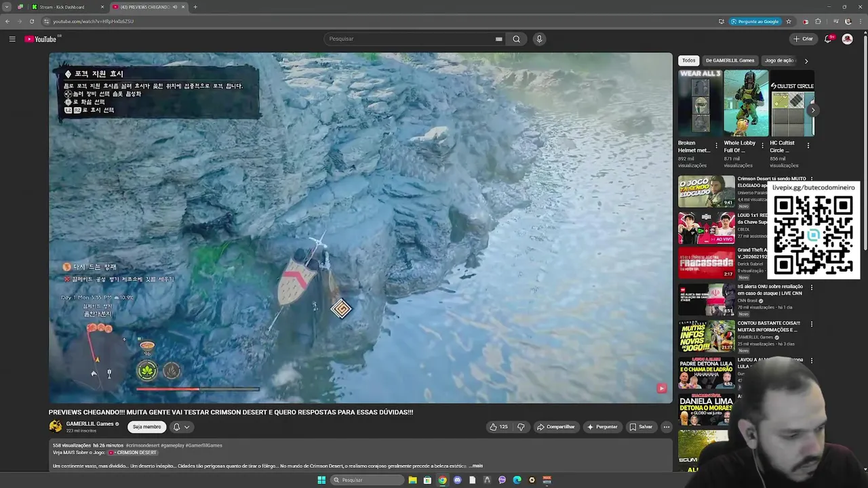Open the notification preference bell dropdown
Viewport: 868px width, 488px height.
coord(180,427)
